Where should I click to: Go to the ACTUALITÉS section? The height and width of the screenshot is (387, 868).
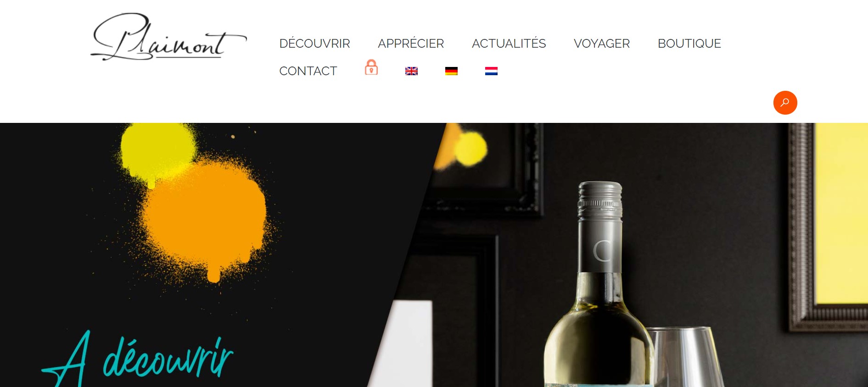[x=509, y=44]
